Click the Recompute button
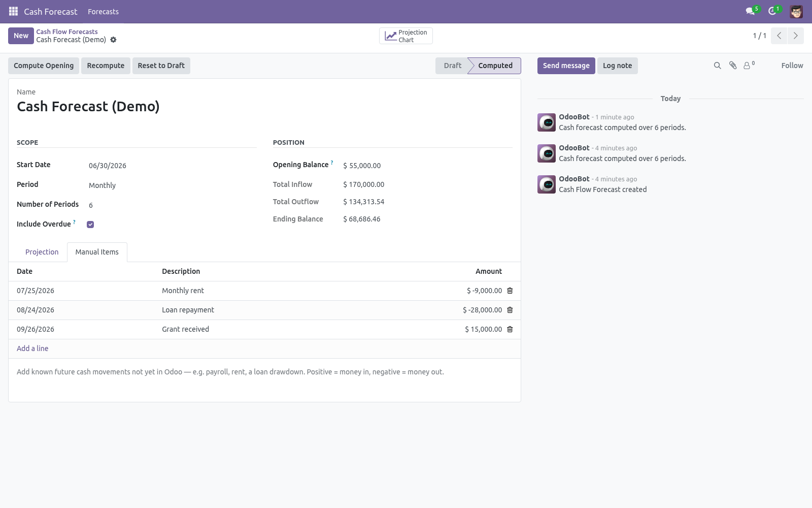The width and height of the screenshot is (812, 508). pos(106,66)
